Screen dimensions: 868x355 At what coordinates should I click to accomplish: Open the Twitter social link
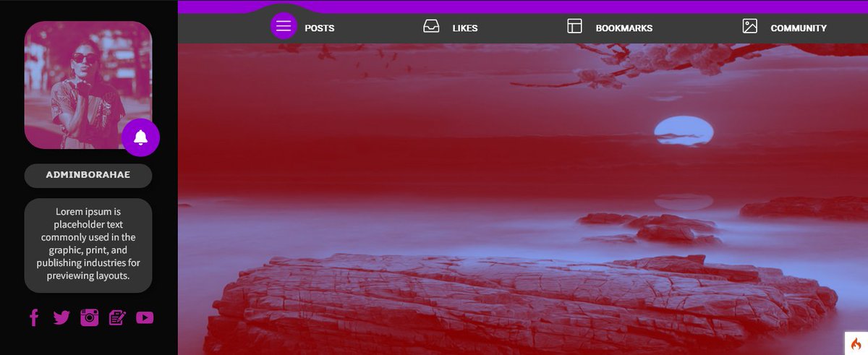pyautogui.click(x=61, y=317)
